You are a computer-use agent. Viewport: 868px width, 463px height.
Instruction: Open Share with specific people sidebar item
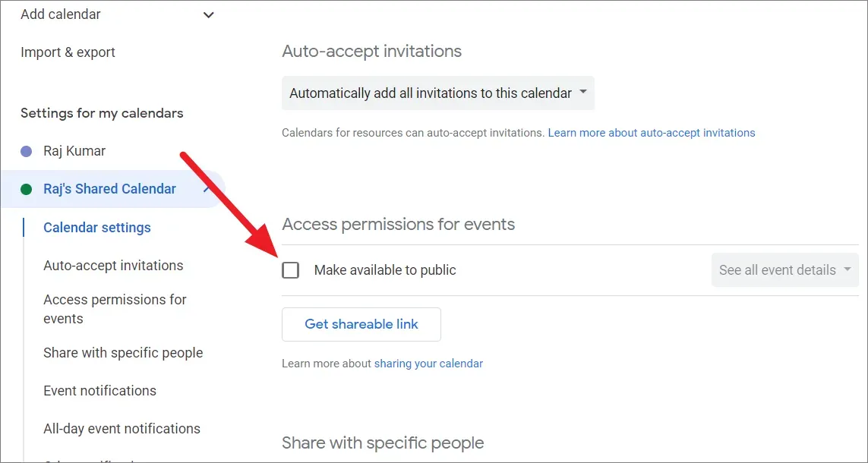(x=123, y=353)
